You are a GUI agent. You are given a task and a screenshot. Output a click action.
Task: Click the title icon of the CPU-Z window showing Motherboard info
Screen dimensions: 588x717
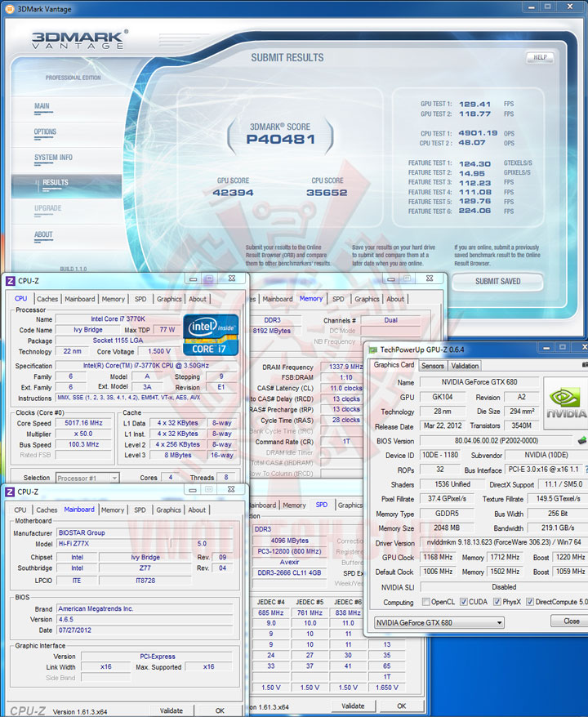(x=10, y=492)
